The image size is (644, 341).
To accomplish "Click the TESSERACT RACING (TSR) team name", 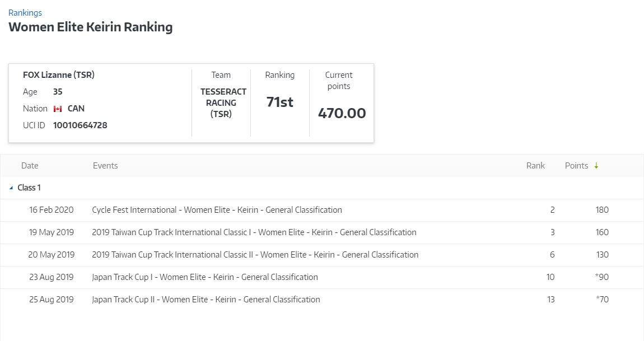I will point(223,103).
